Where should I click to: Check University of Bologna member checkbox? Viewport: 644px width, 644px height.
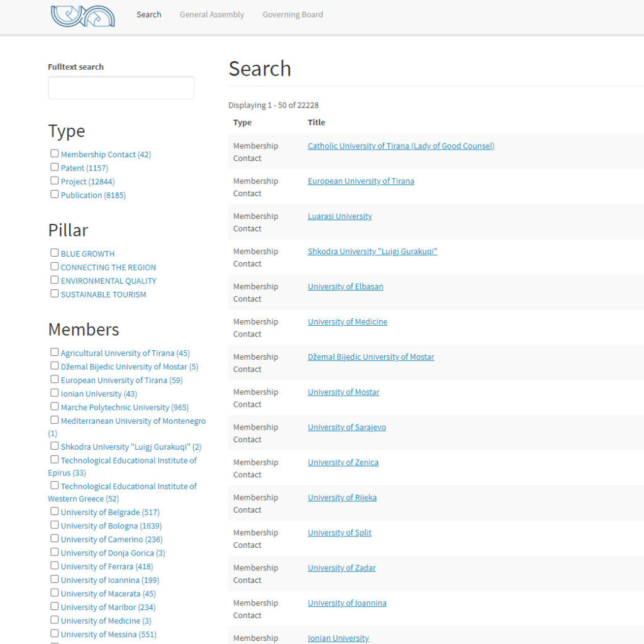tap(54, 525)
